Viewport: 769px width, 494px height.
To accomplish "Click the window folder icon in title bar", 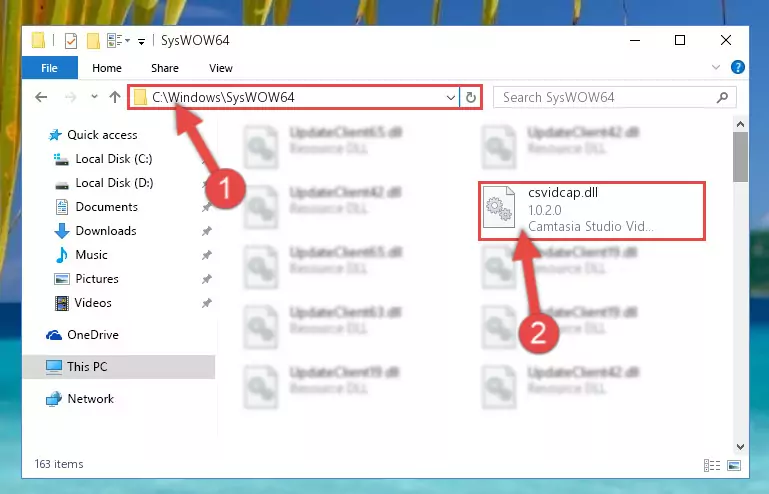I will pos(38,40).
